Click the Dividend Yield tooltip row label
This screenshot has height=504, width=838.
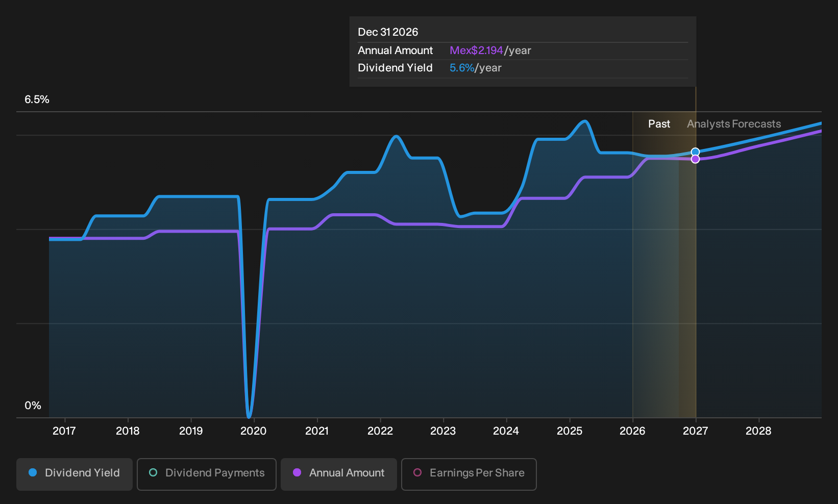click(x=396, y=68)
